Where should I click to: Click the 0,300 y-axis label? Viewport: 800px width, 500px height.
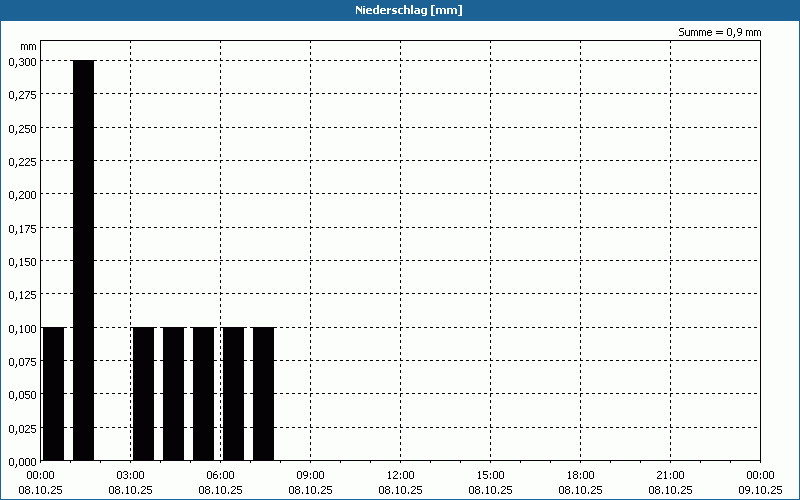point(21,61)
